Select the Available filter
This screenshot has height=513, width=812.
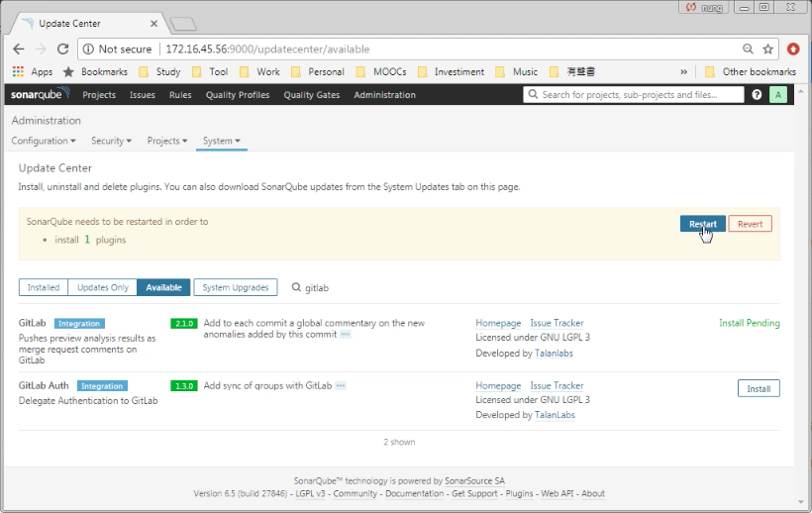click(163, 287)
